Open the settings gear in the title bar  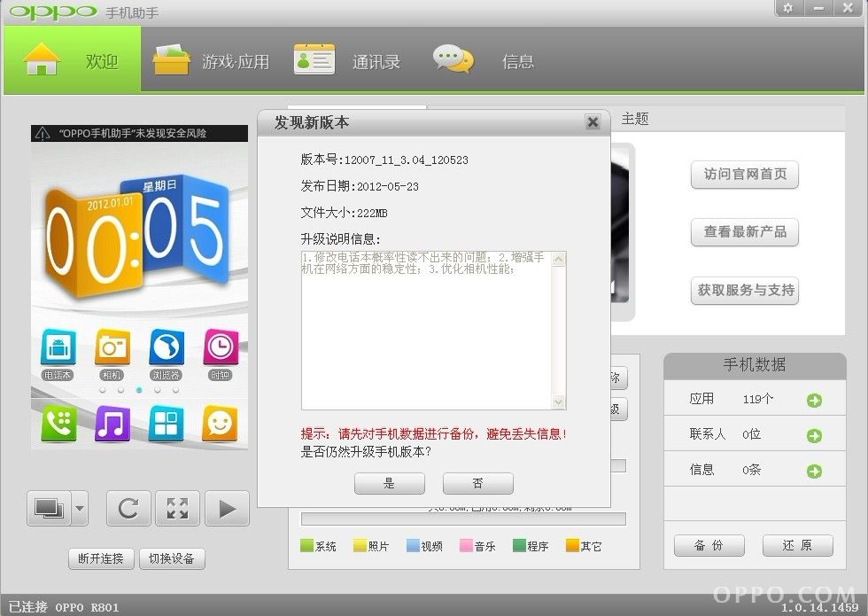tap(787, 8)
